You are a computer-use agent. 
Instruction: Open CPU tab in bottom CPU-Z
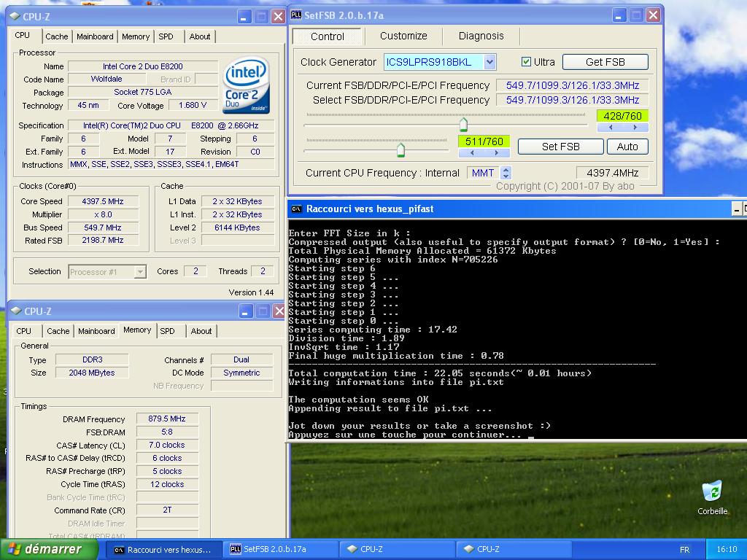coord(23,331)
